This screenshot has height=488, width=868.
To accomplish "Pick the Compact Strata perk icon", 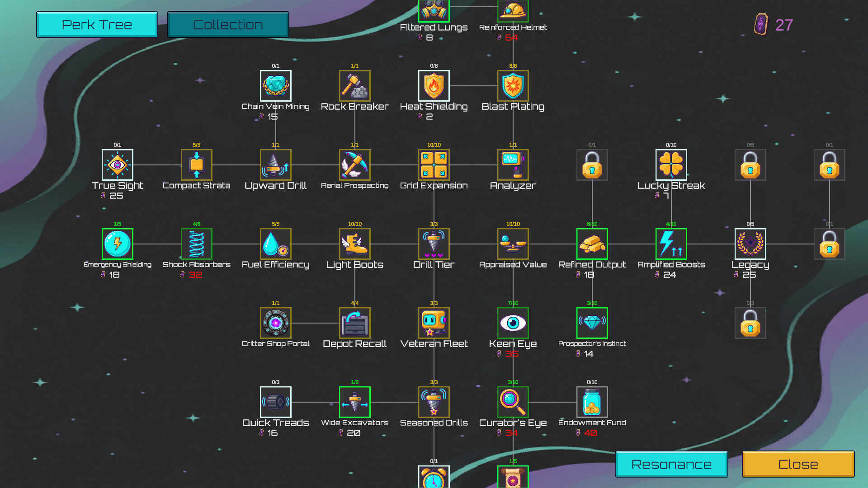I will point(197,165).
